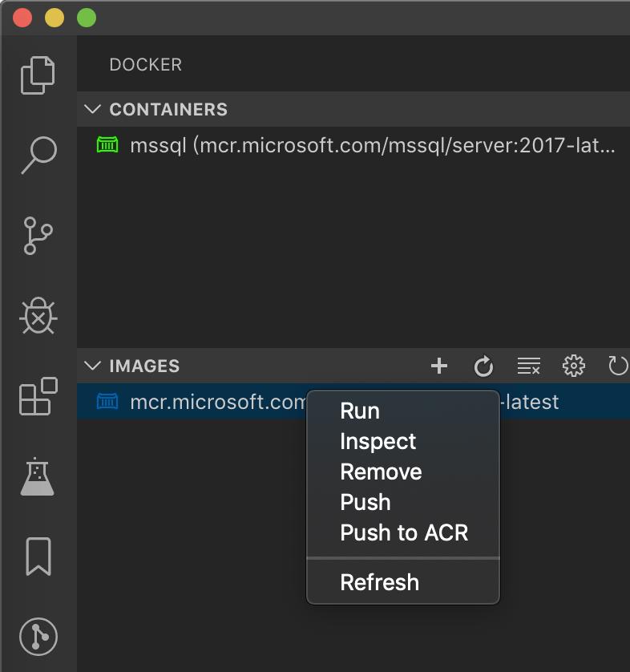This screenshot has height=672, width=630.
Task: Click the prune images list icon
Action: (528, 366)
